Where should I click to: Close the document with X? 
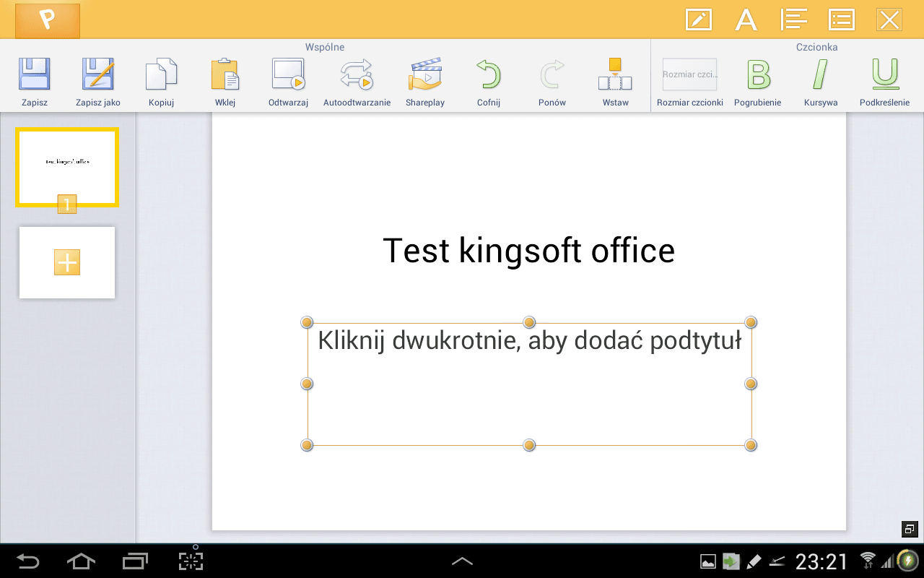click(x=889, y=20)
